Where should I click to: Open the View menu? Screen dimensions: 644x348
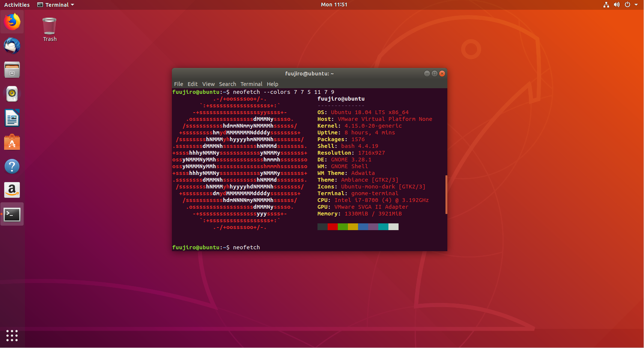tap(208, 84)
